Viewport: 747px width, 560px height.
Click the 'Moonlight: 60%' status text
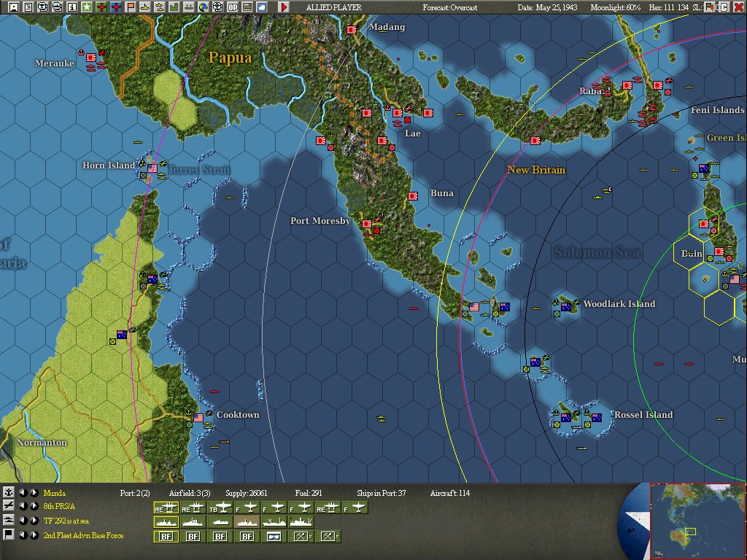point(616,7)
